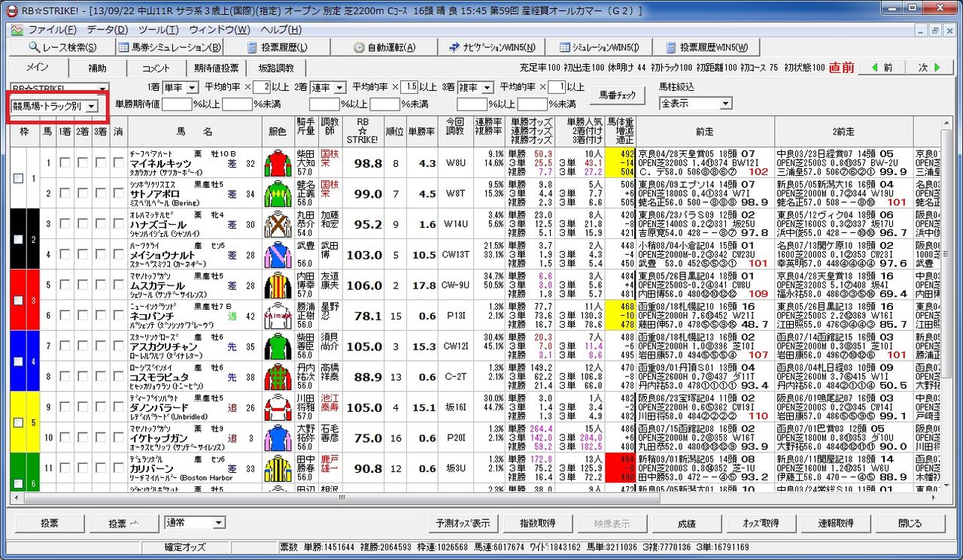Go to previous race with 前 arrow
The image size is (963, 560).
pos(880,68)
